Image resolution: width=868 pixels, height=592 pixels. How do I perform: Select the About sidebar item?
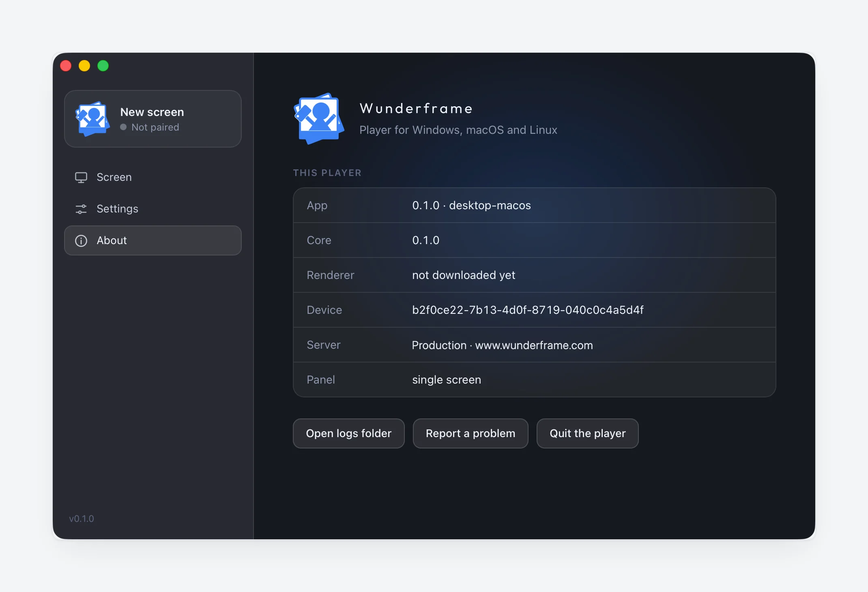[153, 240]
